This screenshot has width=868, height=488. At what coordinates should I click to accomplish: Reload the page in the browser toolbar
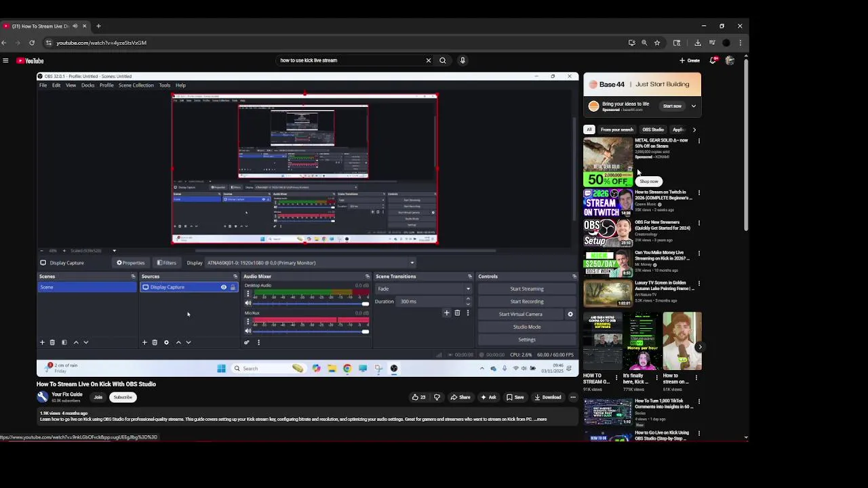pos(32,43)
